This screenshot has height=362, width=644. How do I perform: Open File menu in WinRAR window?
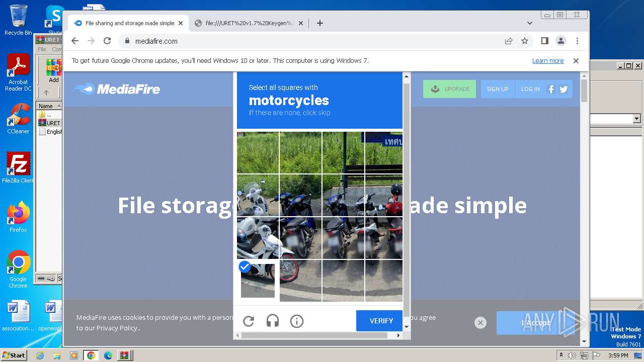[42, 49]
